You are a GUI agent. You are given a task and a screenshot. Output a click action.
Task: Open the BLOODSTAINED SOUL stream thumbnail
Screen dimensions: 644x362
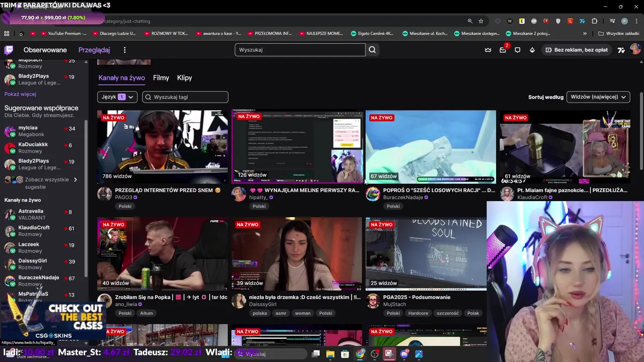pos(426,254)
